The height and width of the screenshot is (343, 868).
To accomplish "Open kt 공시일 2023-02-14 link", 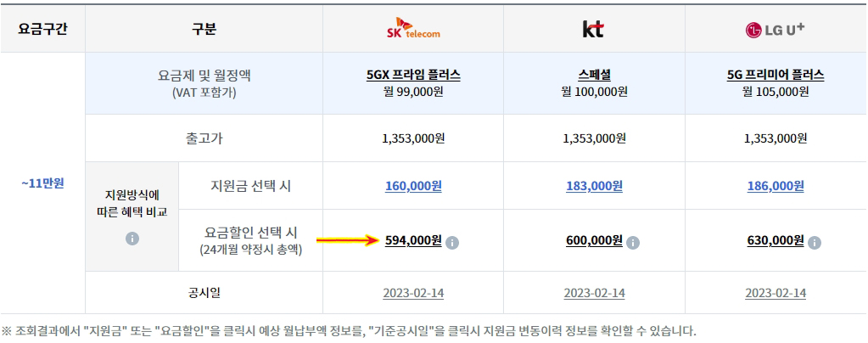I will coord(594,293).
